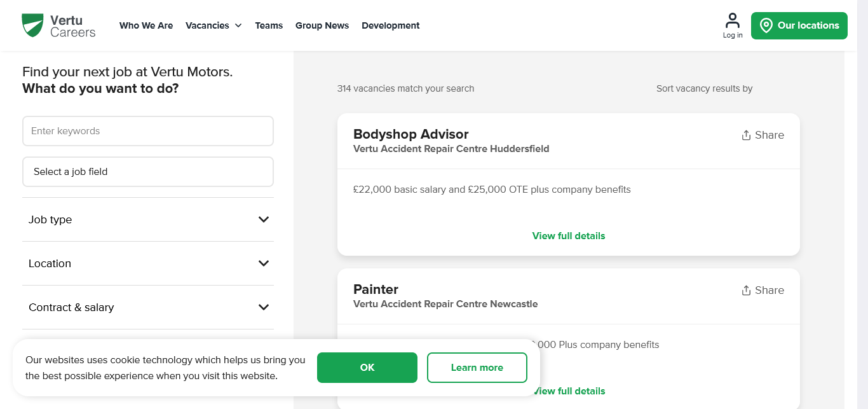Viewport: 868px width, 409px height.
Task: Click the map pin icon in Our locations
Action: pos(766,26)
